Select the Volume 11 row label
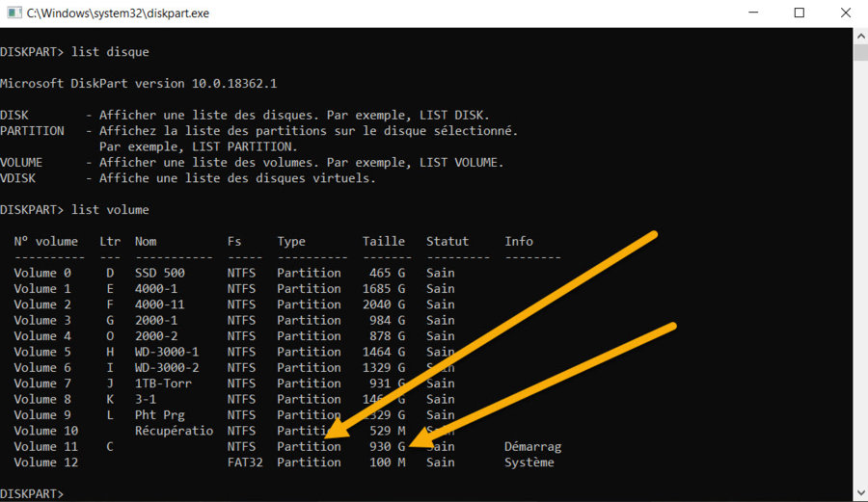The height and width of the screenshot is (502, 868). (45, 447)
